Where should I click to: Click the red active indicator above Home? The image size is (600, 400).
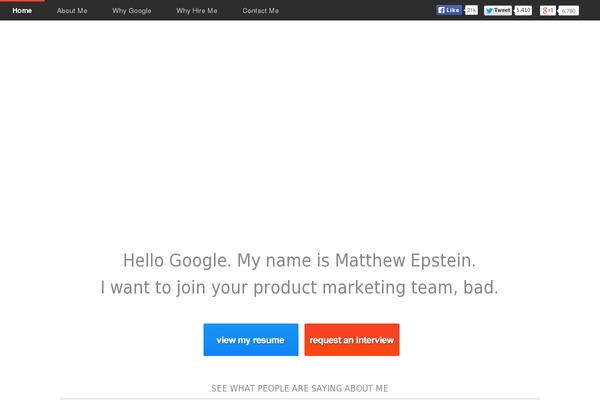coord(22,1)
